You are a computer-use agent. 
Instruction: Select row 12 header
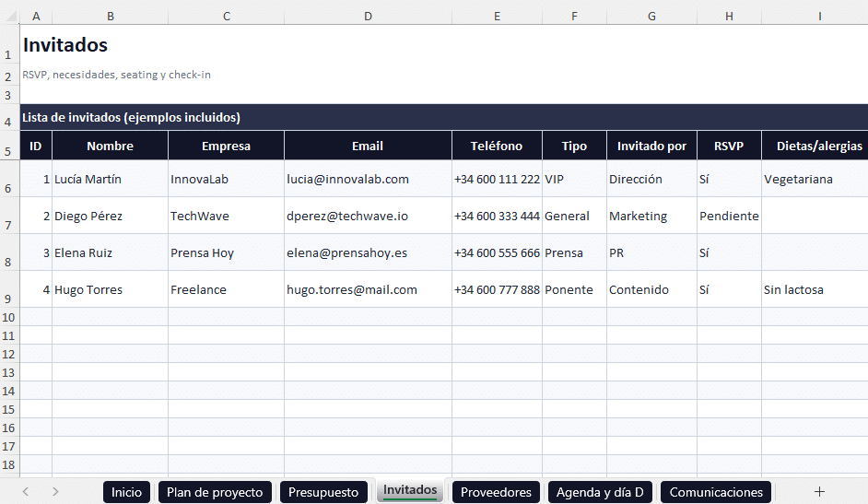tap(8, 354)
